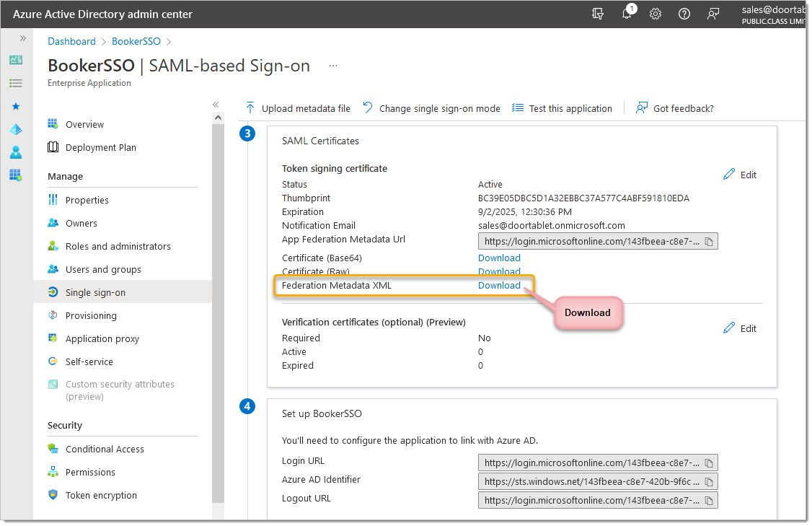The image size is (812, 526).
Task: Open Single sign-on menu item
Action: [95, 292]
